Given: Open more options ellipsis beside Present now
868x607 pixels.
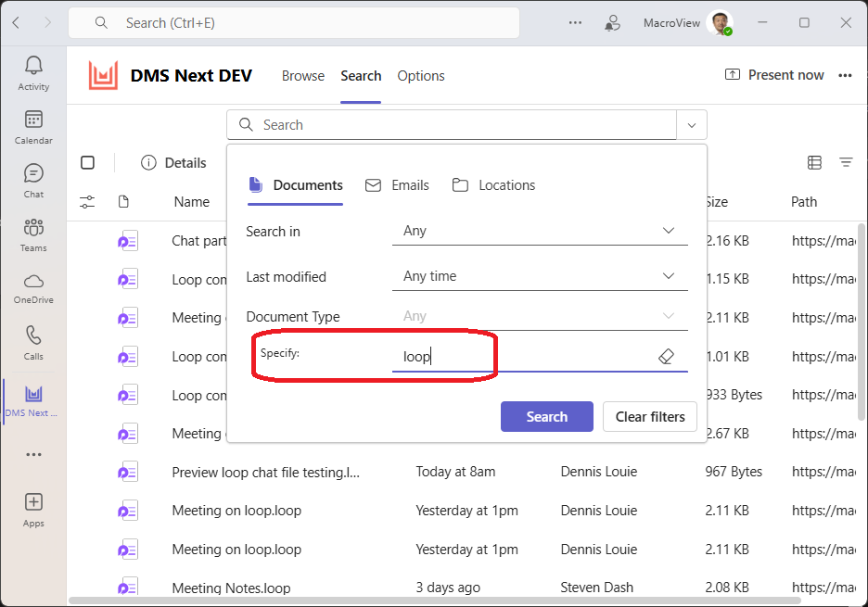Looking at the screenshot, I should (x=845, y=75).
